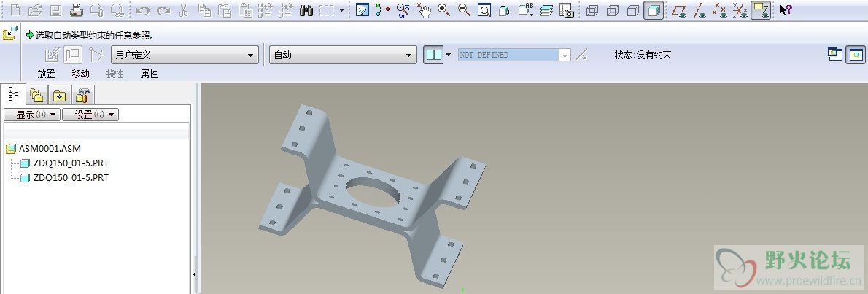Redo the last undone action
The width and height of the screenshot is (868, 294).
pyautogui.click(x=163, y=10)
